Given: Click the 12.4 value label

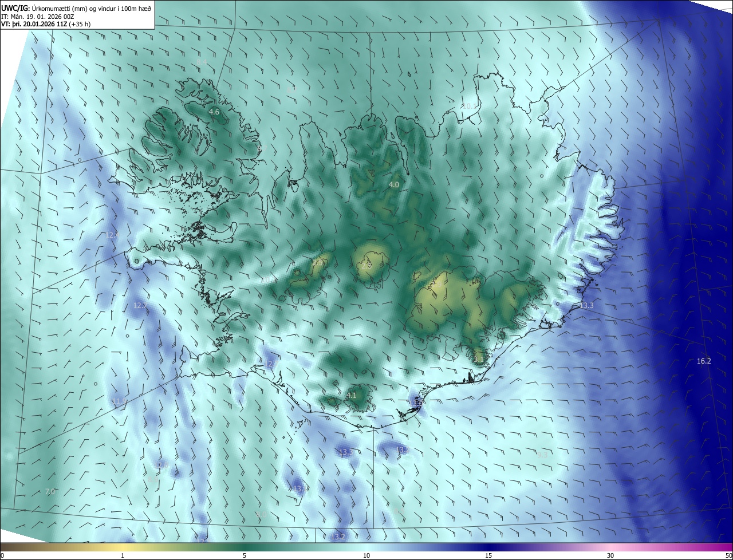Looking at the screenshot, I should coord(112,235).
